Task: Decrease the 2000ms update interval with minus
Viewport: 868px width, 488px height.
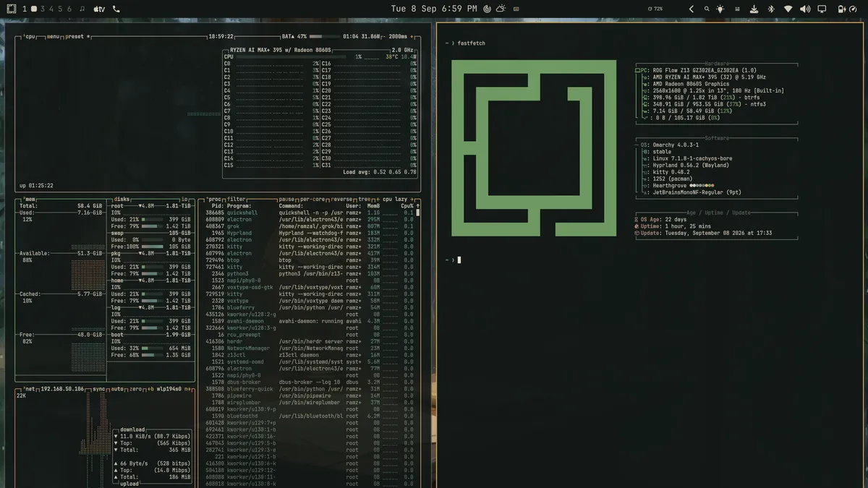Action: pyautogui.click(x=385, y=36)
